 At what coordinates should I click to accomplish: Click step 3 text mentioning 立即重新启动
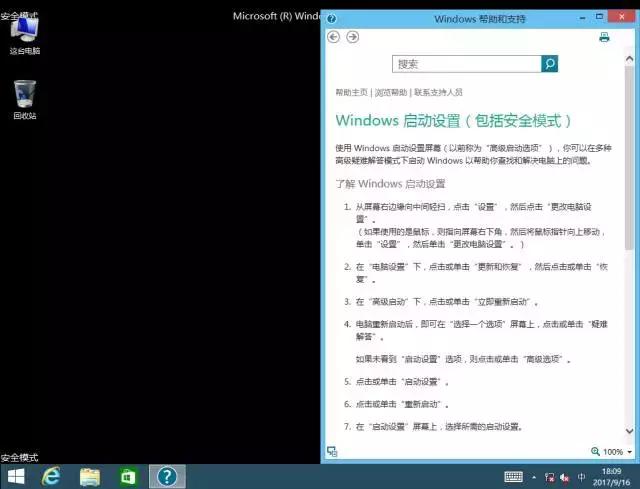pos(447,302)
